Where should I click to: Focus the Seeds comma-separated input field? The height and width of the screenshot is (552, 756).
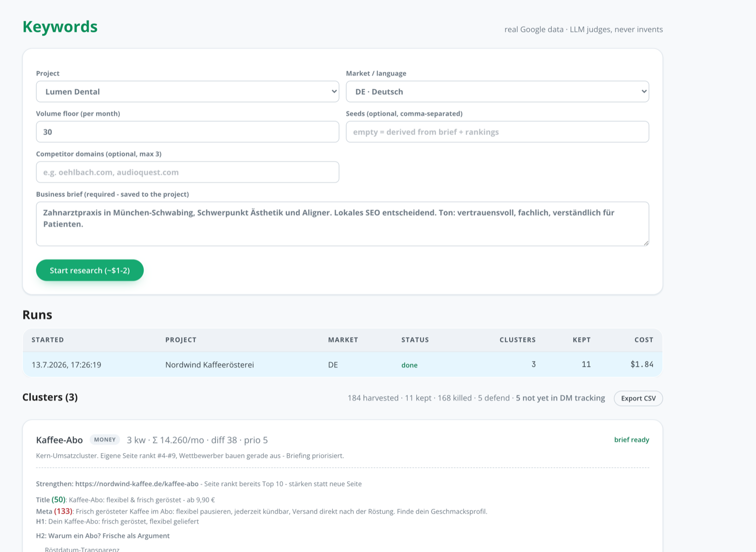tap(497, 132)
